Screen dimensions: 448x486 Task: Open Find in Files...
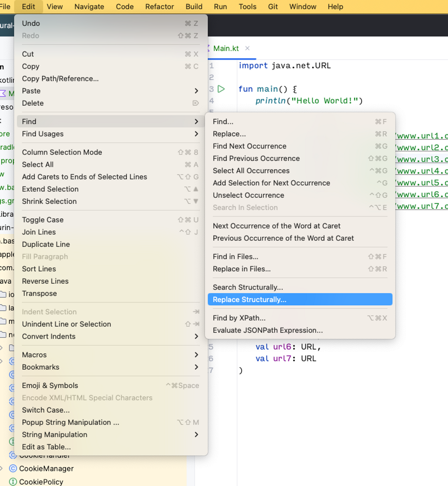(x=300, y=256)
